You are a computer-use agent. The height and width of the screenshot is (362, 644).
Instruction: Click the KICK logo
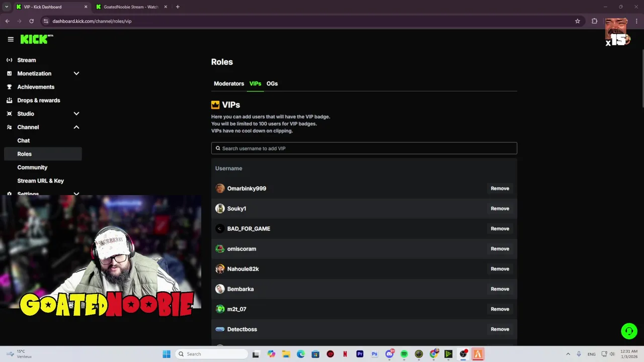pyautogui.click(x=36, y=39)
